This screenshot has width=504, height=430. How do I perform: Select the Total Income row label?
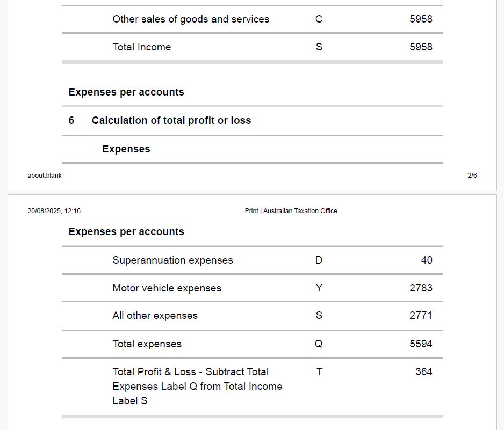(142, 47)
